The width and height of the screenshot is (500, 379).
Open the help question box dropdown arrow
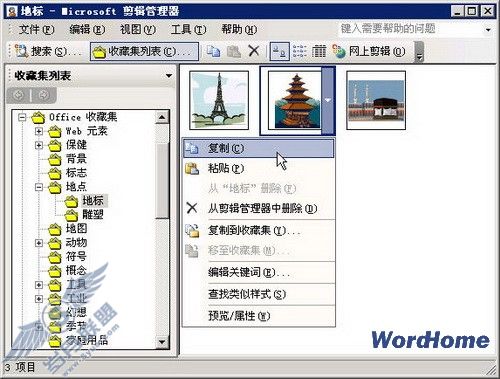[x=488, y=30]
